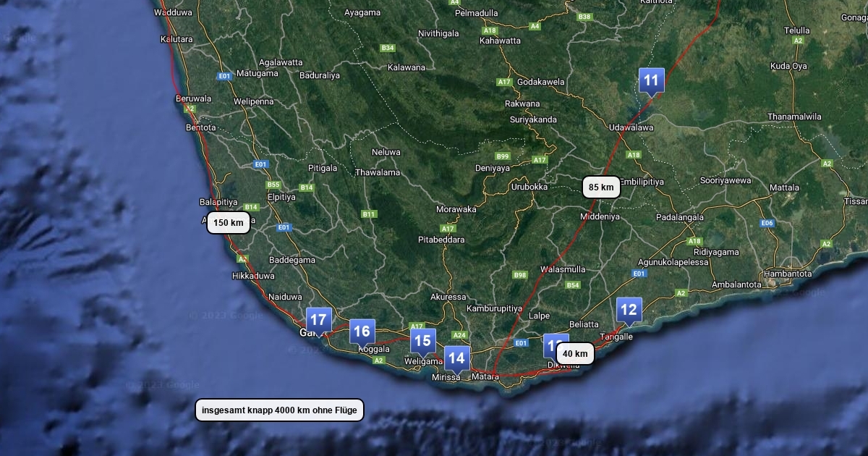The height and width of the screenshot is (456, 868).
Task: Click the Sooriyawewa town label
Action: [x=726, y=180]
